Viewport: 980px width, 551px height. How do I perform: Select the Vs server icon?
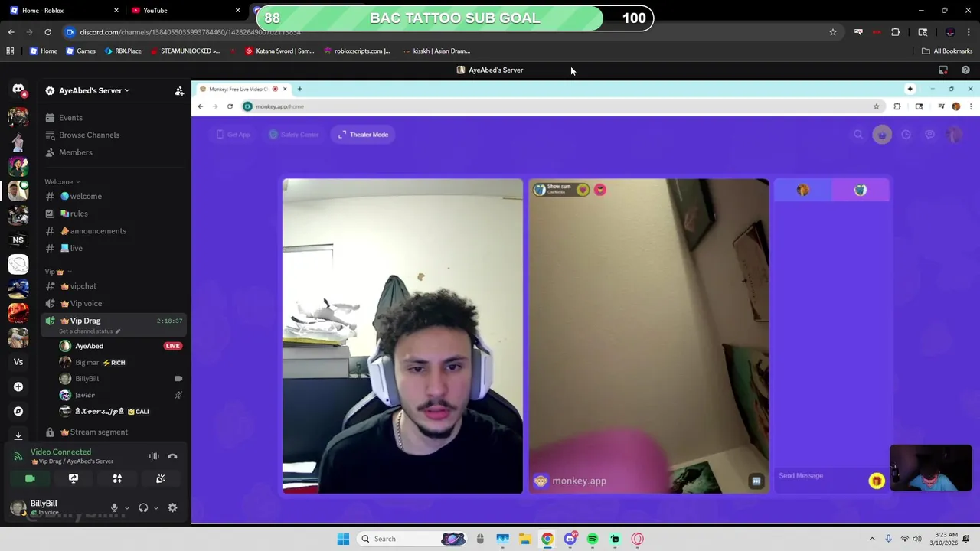point(18,362)
